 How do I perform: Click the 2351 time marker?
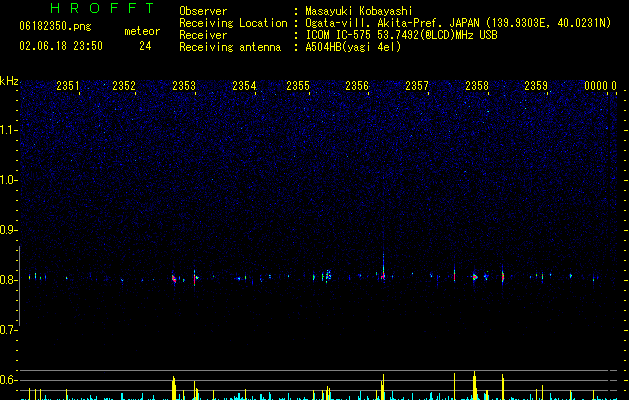(x=68, y=86)
